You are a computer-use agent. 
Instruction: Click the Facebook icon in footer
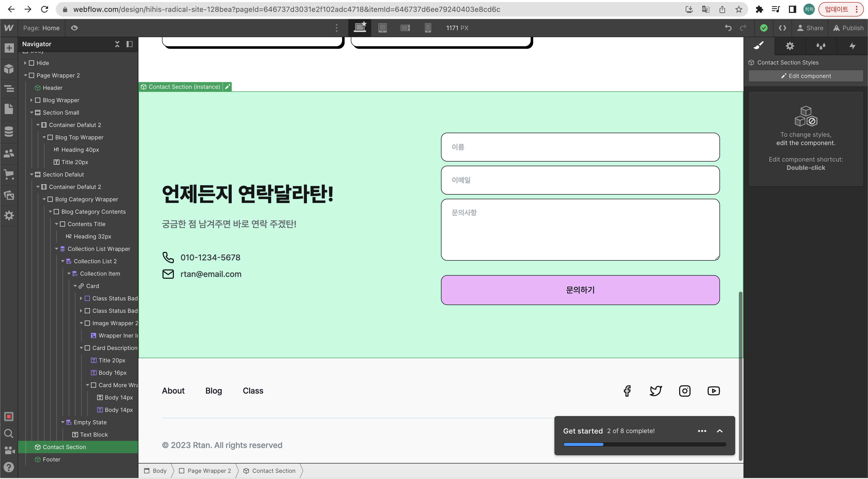627,391
